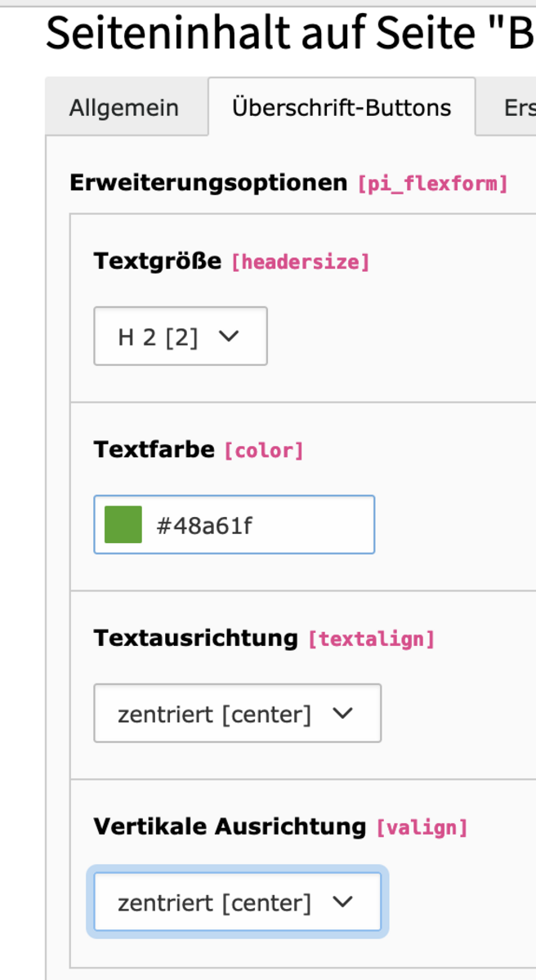The image size is (536, 980).
Task: Click the Erweiterungsoptionen section heading
Action: [x=208, y=183]
